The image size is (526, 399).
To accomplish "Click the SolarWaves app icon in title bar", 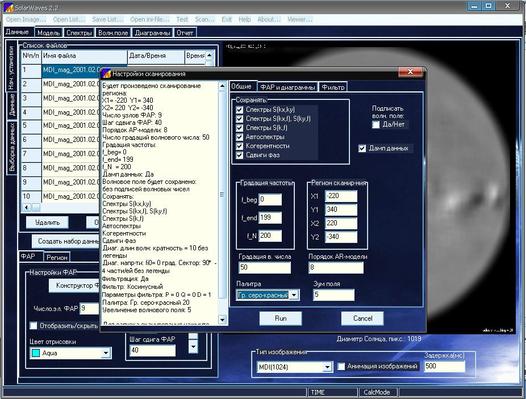I will coord(8,7).
